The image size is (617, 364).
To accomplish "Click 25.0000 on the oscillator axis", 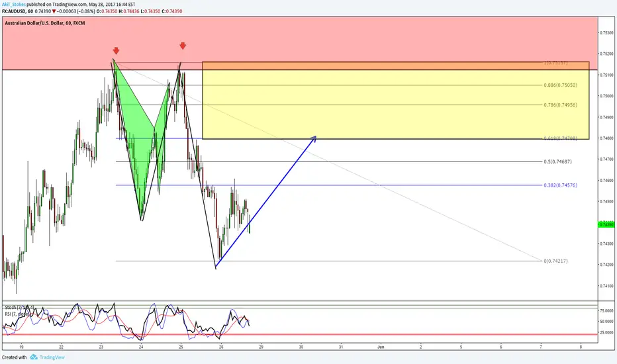I will tap(606, 332).
